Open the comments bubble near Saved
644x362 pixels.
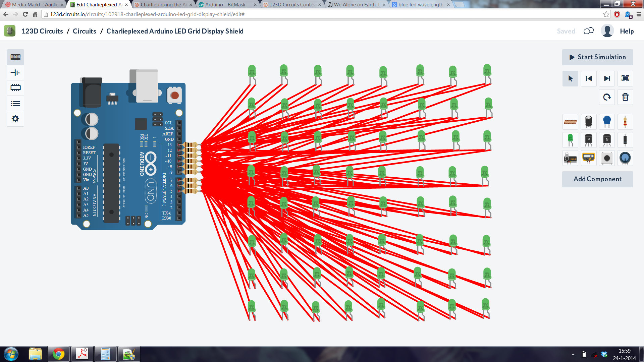588,31
